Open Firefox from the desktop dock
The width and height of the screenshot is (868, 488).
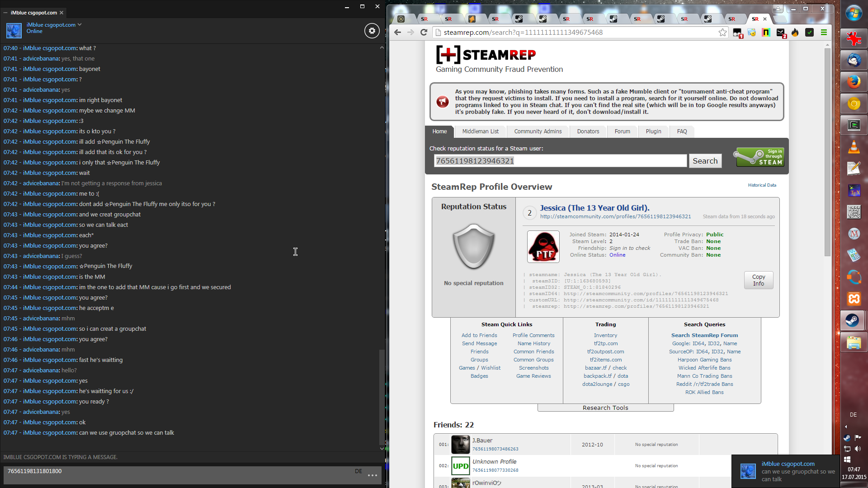(854, 82)
